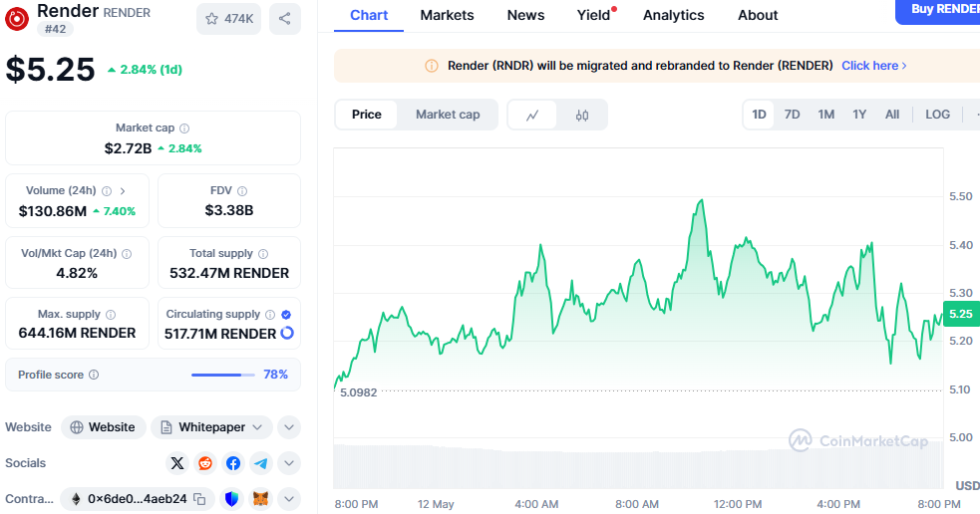This screenshot has height=514, width=980.
Task: Show FDV info icon
Action: [x=242, y=191]
